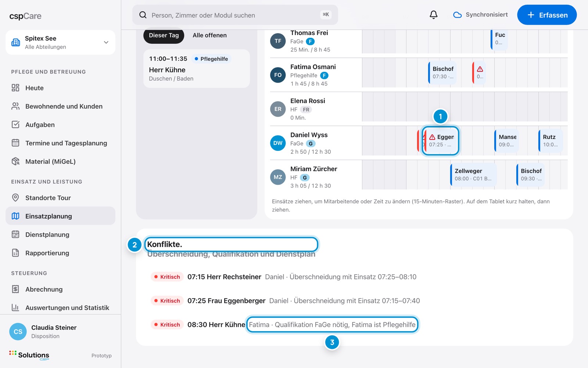Select the Eggen 07:25 assignment of Daniel Wyss
The height and width of the screenshot is (368, 588).
pyautogui.click(x=440, y=140)
